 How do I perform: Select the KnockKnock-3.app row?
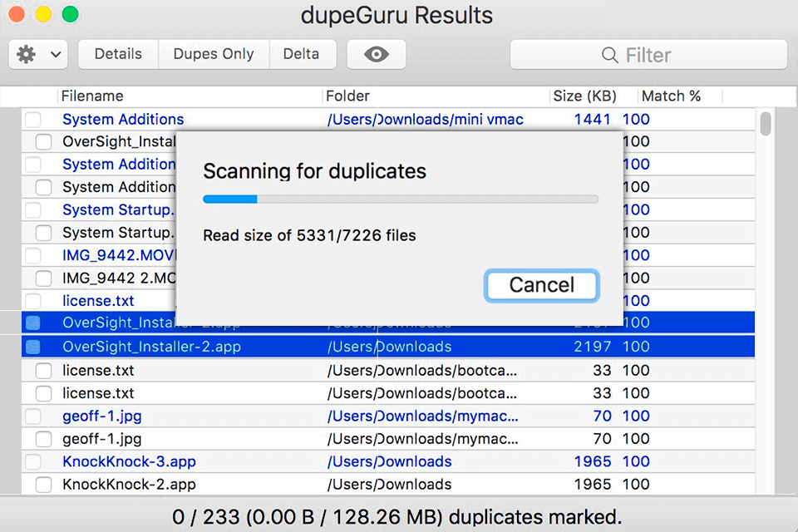click(x=129, y=461)
